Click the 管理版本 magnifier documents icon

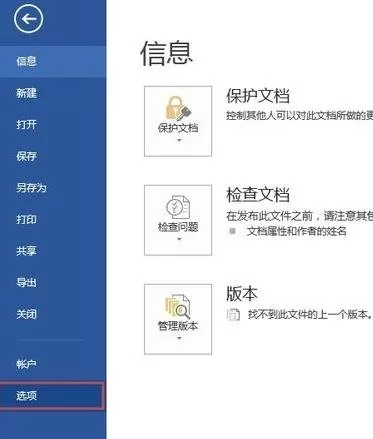[178, 306]
